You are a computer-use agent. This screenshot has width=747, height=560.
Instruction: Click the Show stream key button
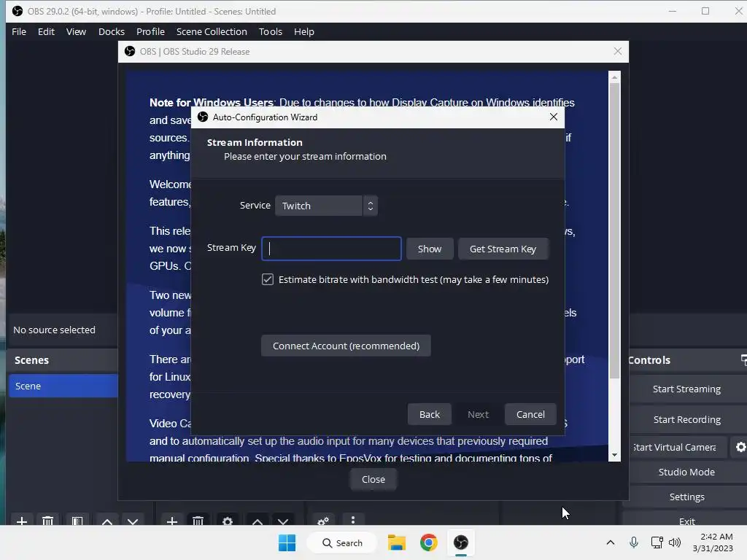click(429, 249)
